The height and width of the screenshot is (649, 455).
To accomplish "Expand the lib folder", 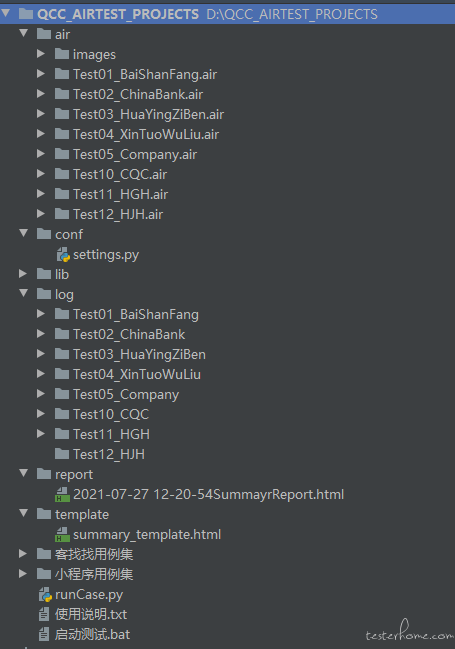I will point(23,274).
